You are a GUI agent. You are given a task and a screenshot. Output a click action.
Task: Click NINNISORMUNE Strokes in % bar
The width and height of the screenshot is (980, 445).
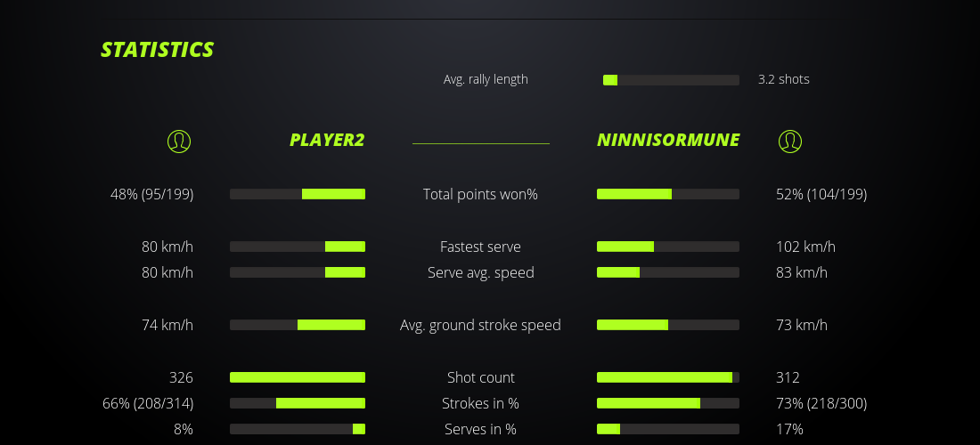[x=668, y=403]
